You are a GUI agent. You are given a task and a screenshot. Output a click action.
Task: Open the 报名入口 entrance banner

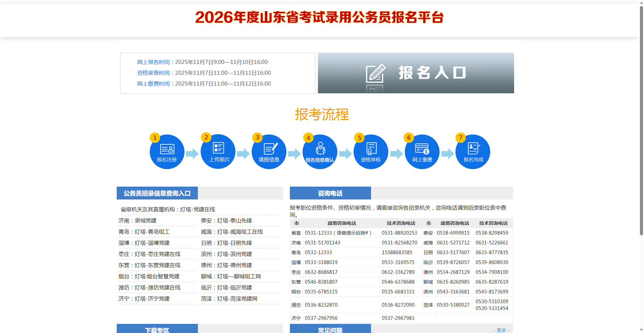pyautogui.click(x=415, y=73)
